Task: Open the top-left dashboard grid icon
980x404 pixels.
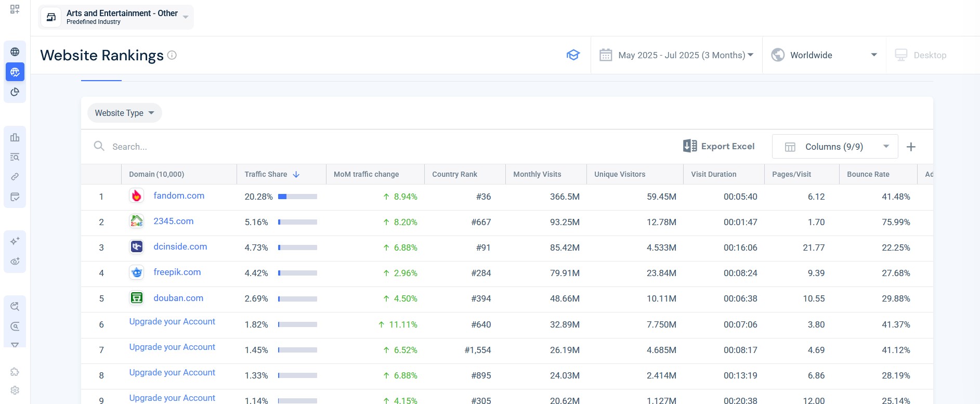Action: (x=15, y=9)
